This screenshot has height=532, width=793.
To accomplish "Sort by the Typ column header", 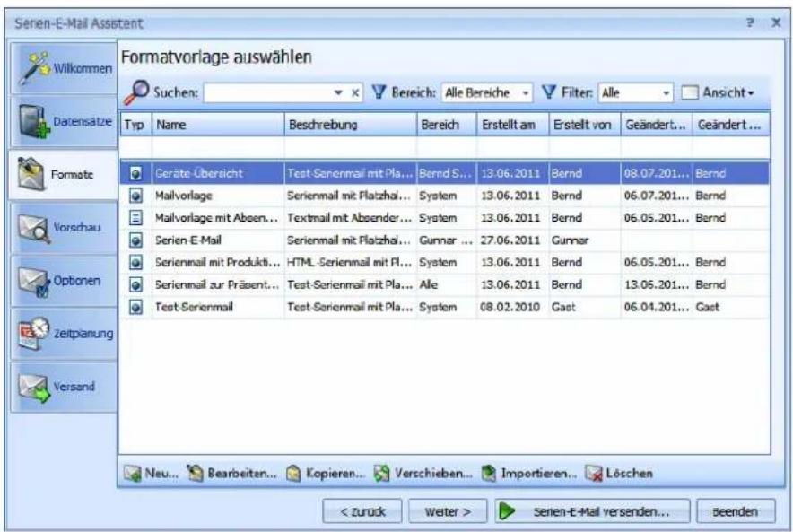I will (135, 125).
